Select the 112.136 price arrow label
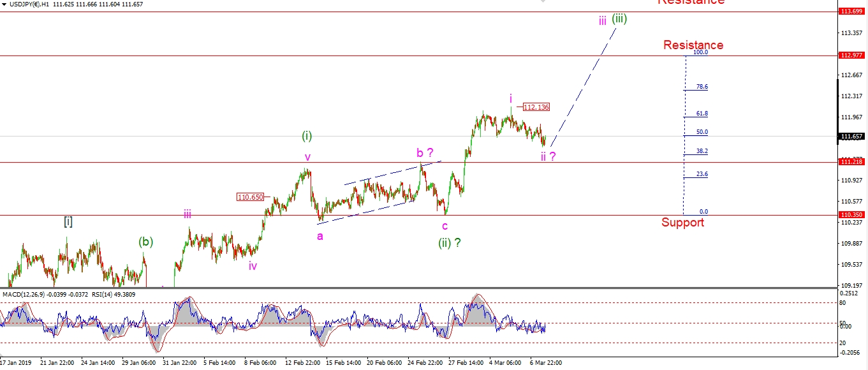This screenshot has height=370, width=868. coord(536,107)
